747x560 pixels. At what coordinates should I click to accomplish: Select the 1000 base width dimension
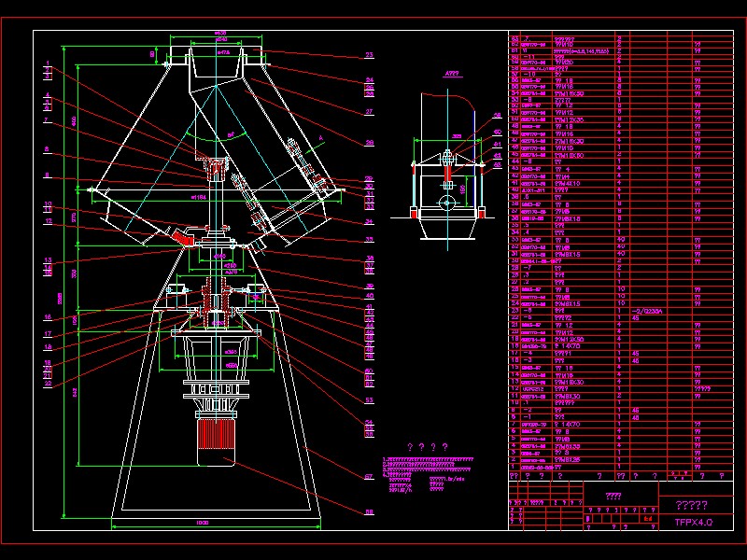click(203, 523)
